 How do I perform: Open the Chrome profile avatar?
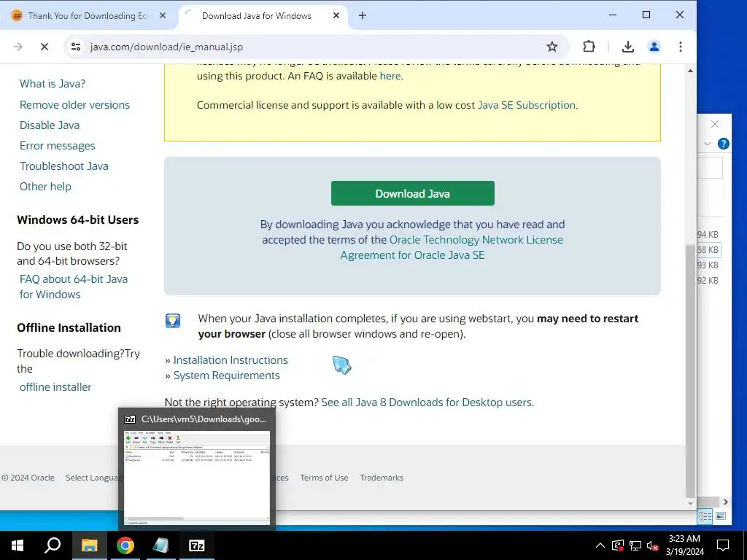pyautogui.click(x=654, y=47)
